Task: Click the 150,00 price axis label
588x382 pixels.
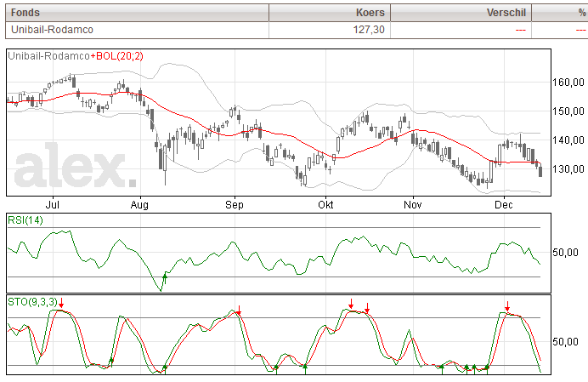Action: click(x=568, y=111)
